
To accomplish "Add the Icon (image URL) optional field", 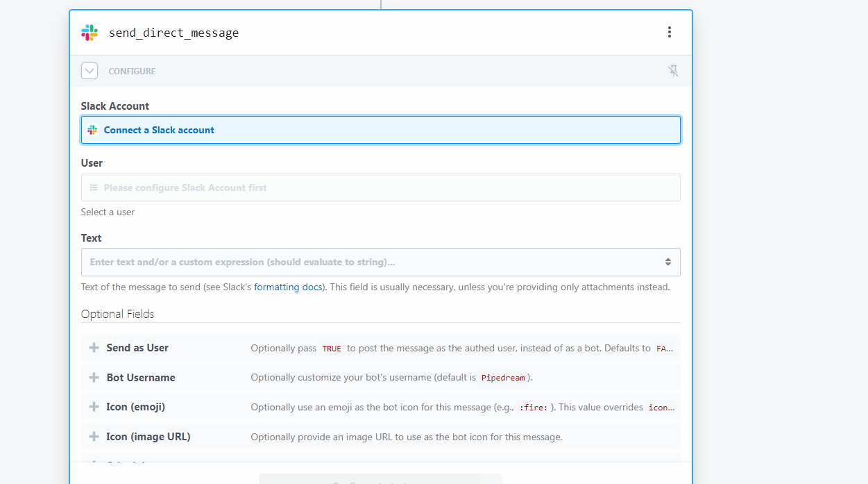I will (94, 437).
